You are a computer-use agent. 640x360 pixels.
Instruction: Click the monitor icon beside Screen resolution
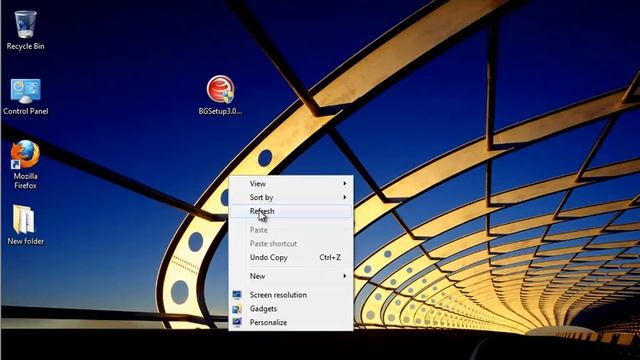click(237, 295)
